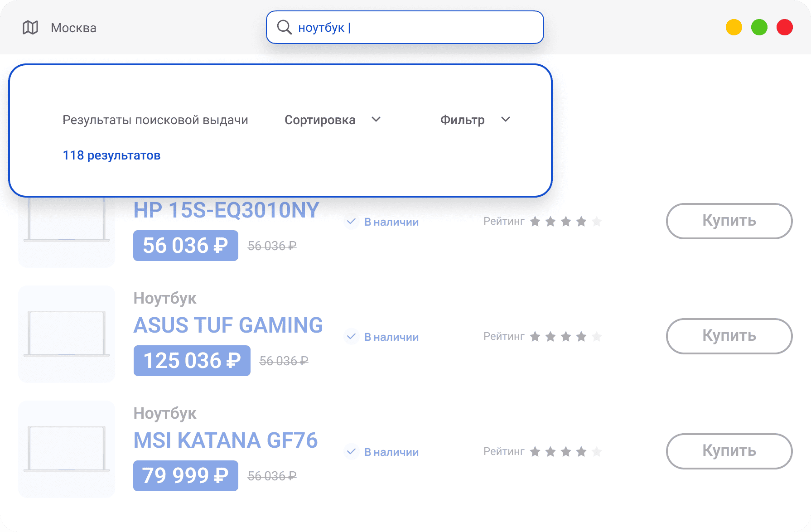Click the first rating star for ASUS TUF GAMING
Screen dimensions: 811x532
(535, 337)
